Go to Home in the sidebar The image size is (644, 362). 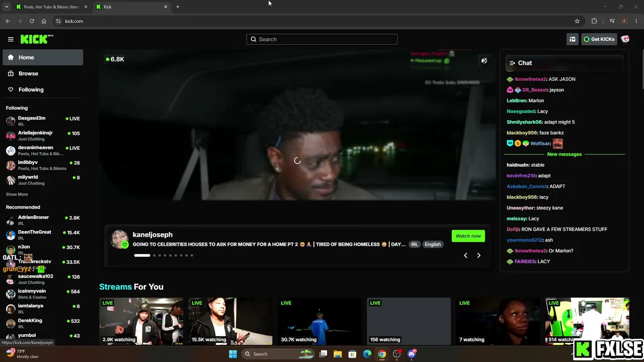click(43, 57)
